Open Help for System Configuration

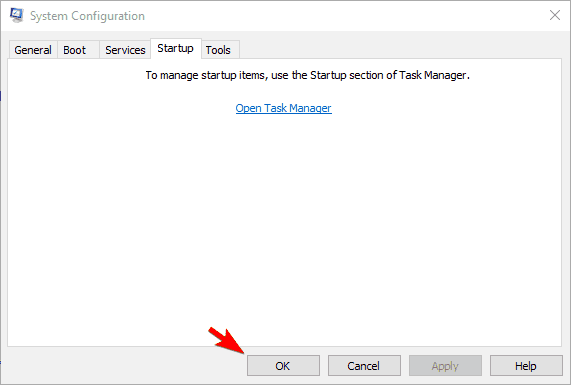point(526,366)
